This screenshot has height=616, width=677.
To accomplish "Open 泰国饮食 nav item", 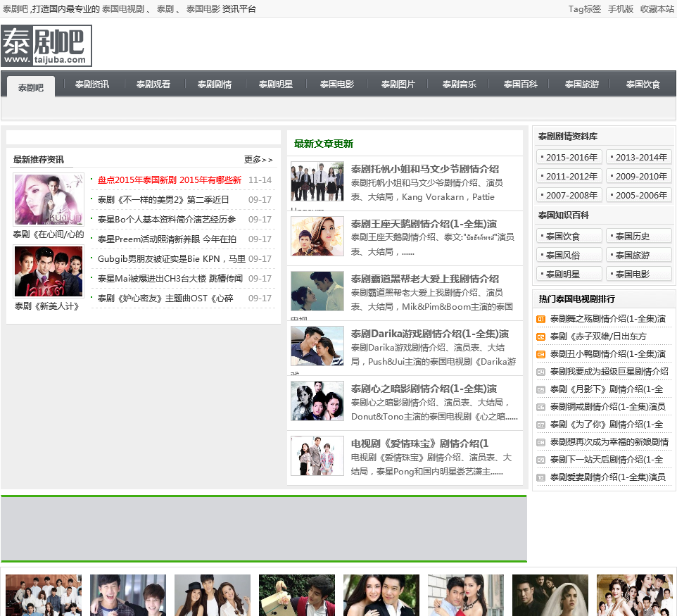I will click(x=643, y=84).
